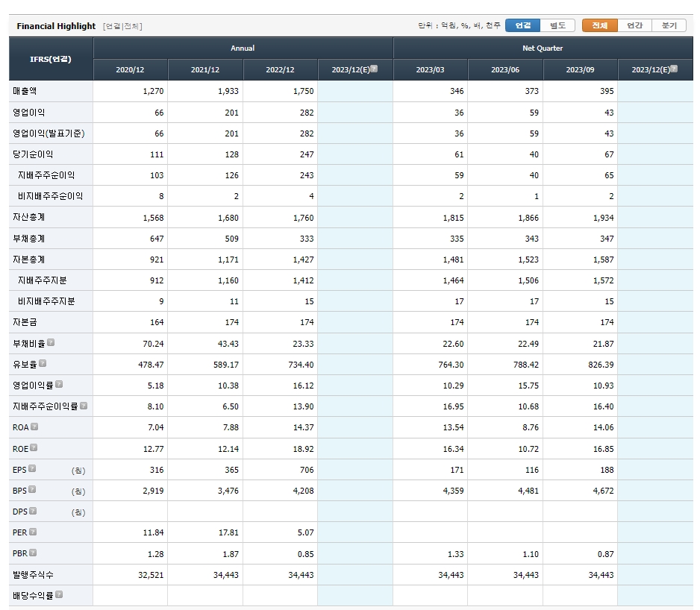The width and height of the screenshot is (700, 610).
Task: Click the ROE help icon
Action: 34,448
